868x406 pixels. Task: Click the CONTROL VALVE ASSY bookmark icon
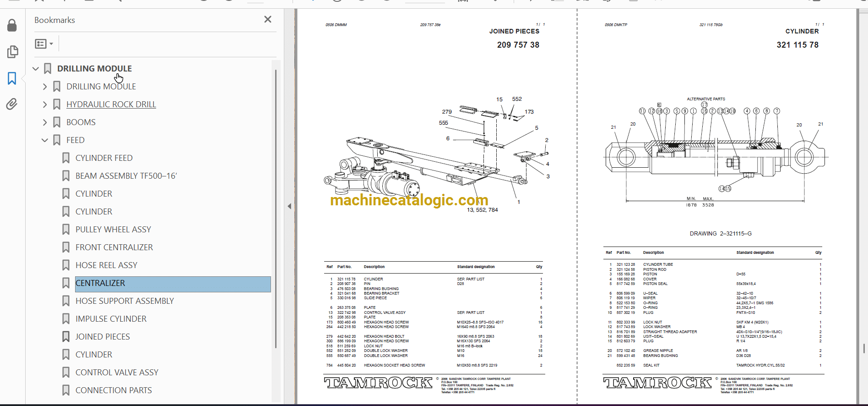click(66, 373)
